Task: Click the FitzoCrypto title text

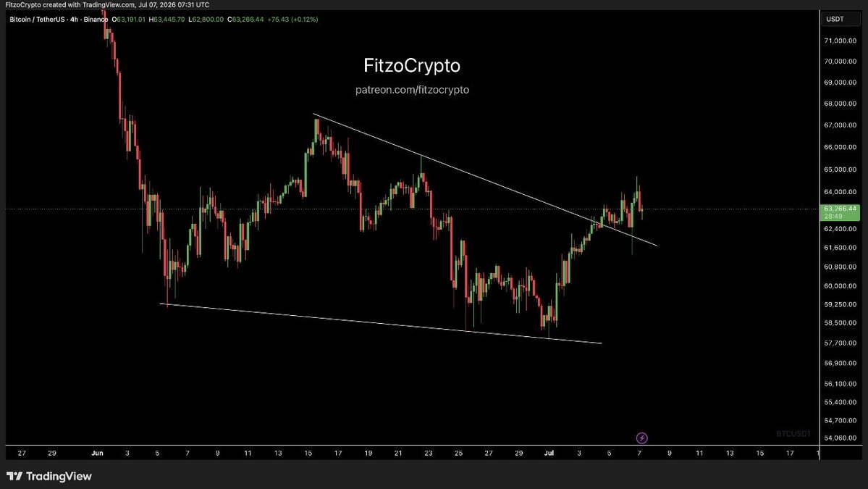Action: coord(413,65)
